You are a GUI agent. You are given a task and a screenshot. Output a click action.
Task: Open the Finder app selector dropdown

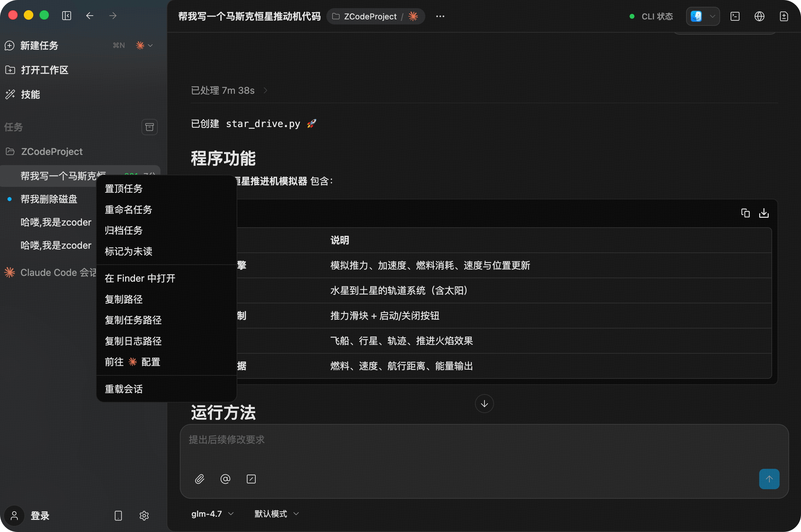(x=713, y=16)
